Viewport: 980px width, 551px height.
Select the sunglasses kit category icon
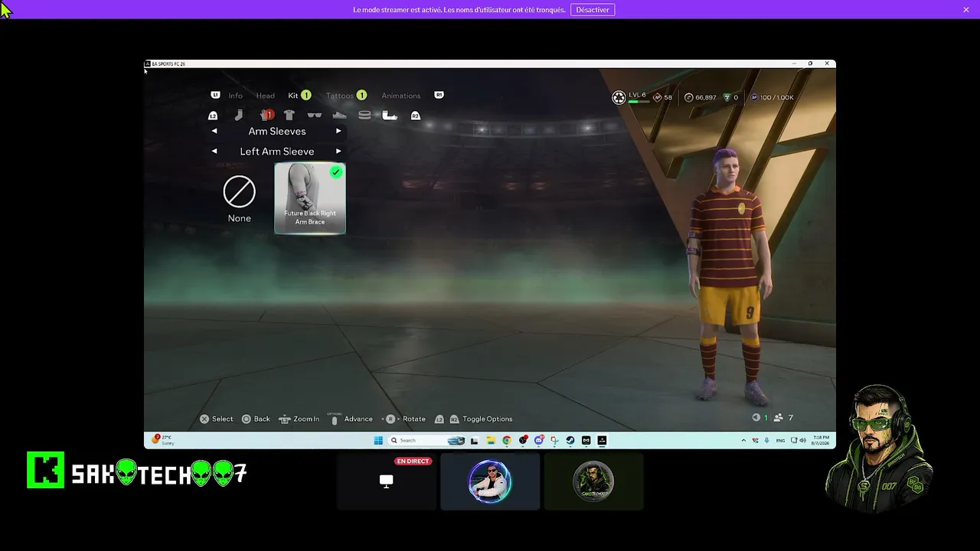(x=314, y=115)
